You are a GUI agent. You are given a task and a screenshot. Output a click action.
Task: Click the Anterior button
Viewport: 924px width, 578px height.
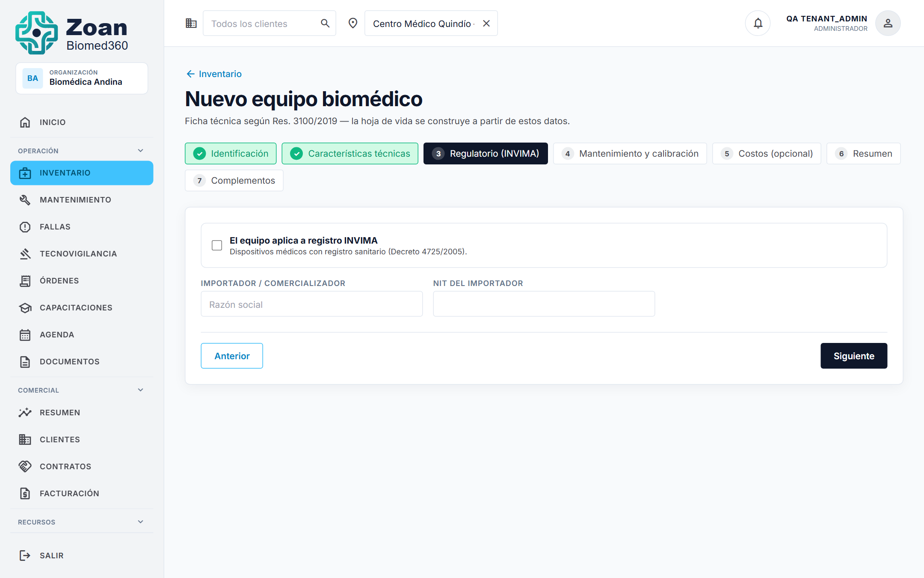(232, 356)
